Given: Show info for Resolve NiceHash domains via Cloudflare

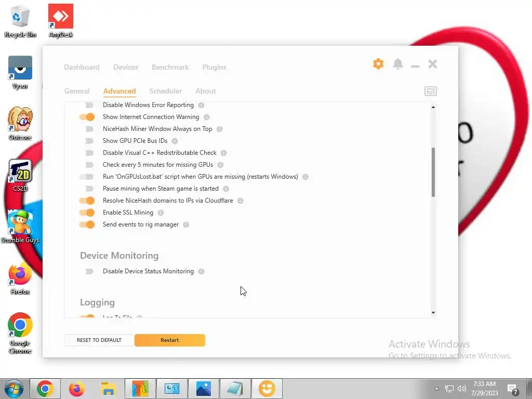Looking at the screenshot, I should click(x=240, y=201).
